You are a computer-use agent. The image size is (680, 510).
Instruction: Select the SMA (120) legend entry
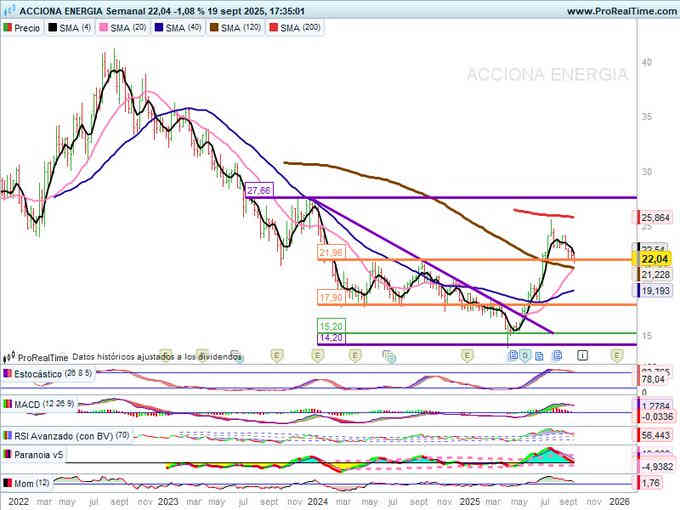[x=236, y=28]
